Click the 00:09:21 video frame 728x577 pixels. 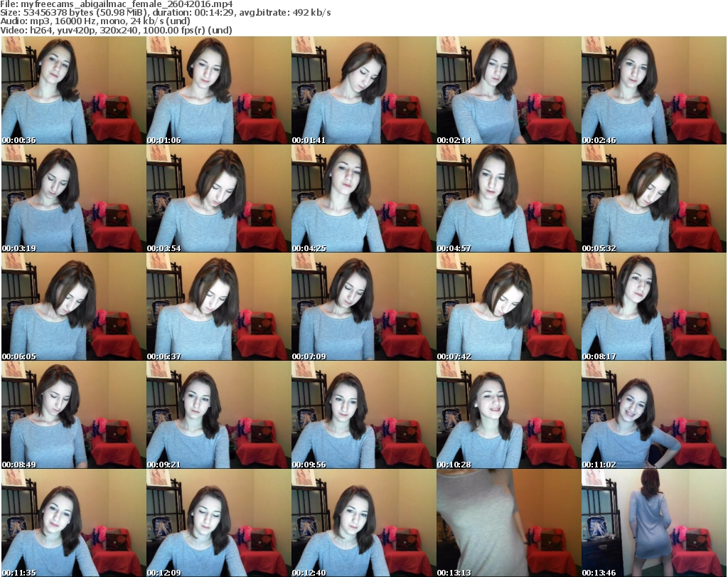point(219,415)
